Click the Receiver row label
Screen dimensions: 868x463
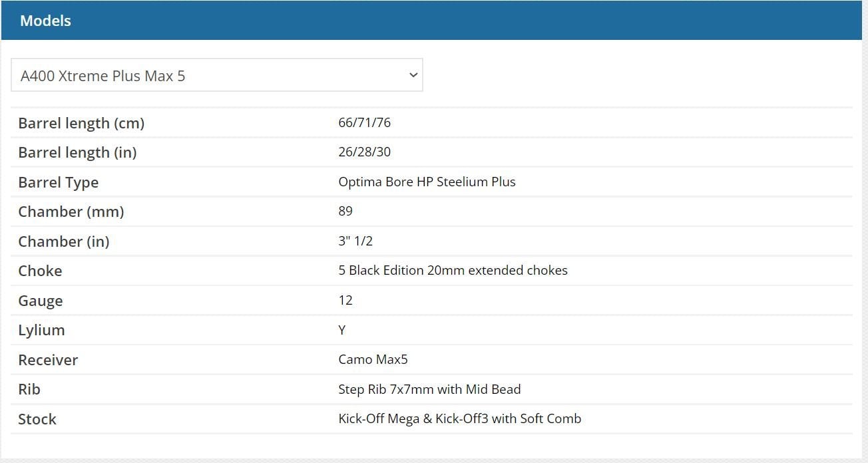[48, 360]
